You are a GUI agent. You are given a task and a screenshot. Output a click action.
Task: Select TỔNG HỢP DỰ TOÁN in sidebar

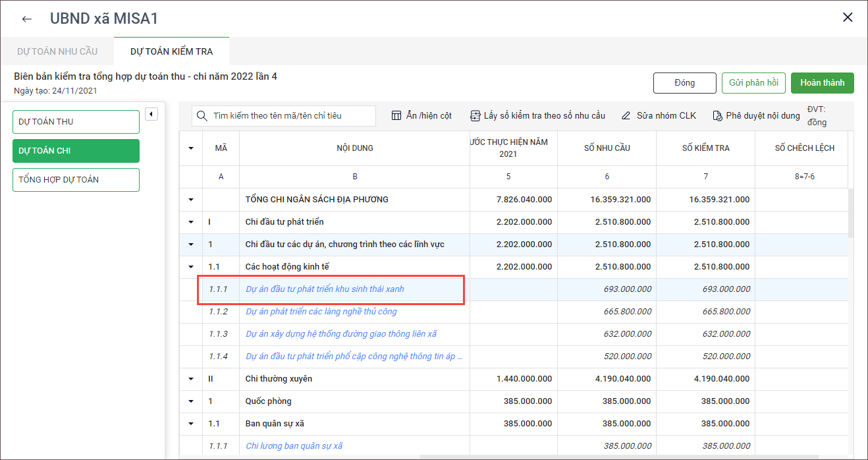[76, 180]
